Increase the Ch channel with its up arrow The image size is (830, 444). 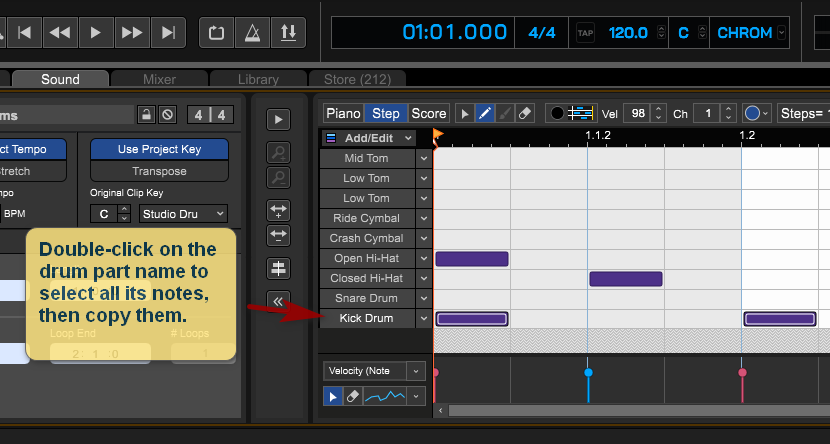pos(728,109)
